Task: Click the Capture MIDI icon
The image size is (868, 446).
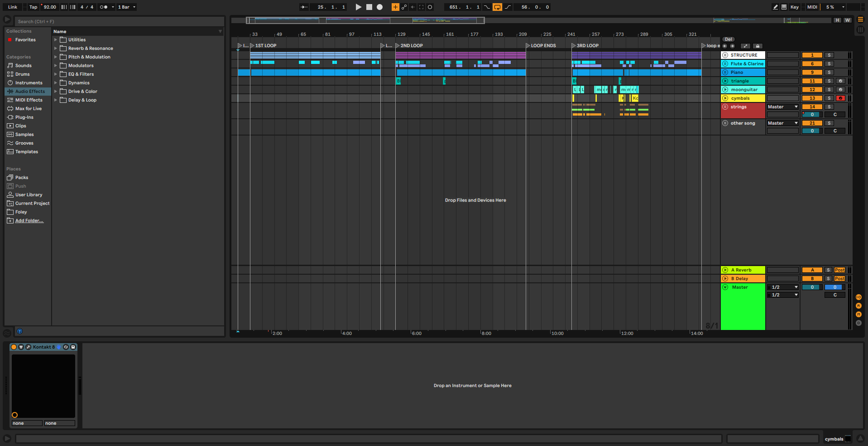Action: tap(421, 7)
